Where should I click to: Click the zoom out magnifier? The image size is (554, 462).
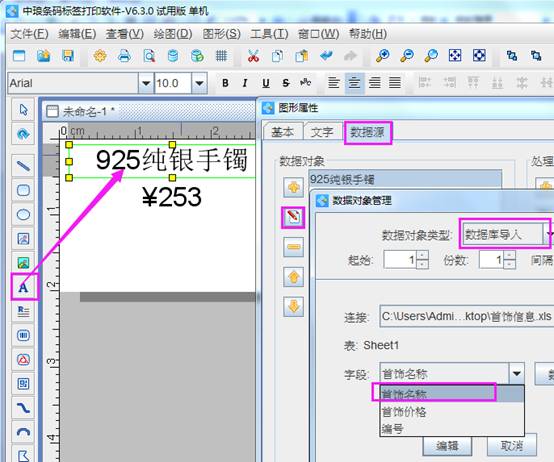[x=407, y=56]
